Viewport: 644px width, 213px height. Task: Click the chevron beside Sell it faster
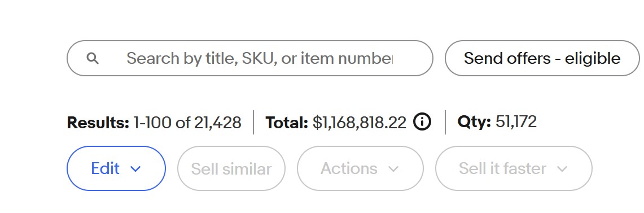tap(562, 168)
